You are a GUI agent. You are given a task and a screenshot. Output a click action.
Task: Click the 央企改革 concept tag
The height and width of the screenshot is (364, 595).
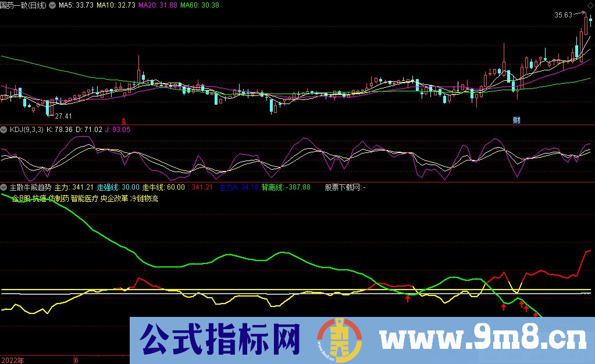114,198
